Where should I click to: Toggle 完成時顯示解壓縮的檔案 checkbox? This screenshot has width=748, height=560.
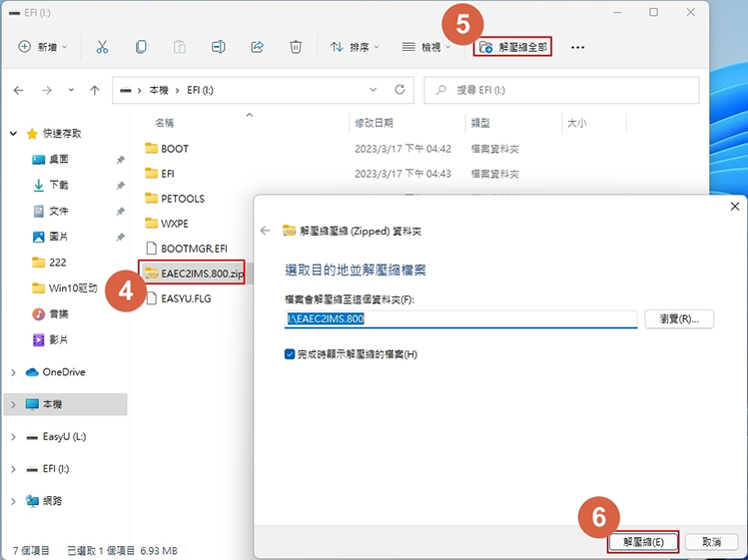291,354
